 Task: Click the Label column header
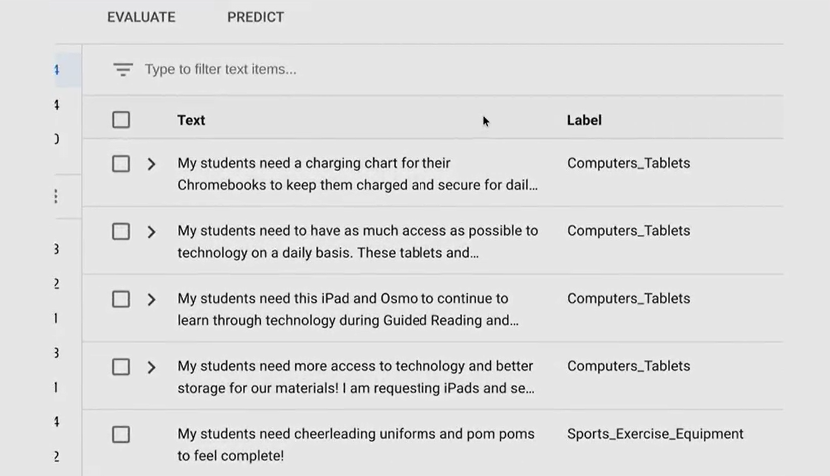(584, 120)
